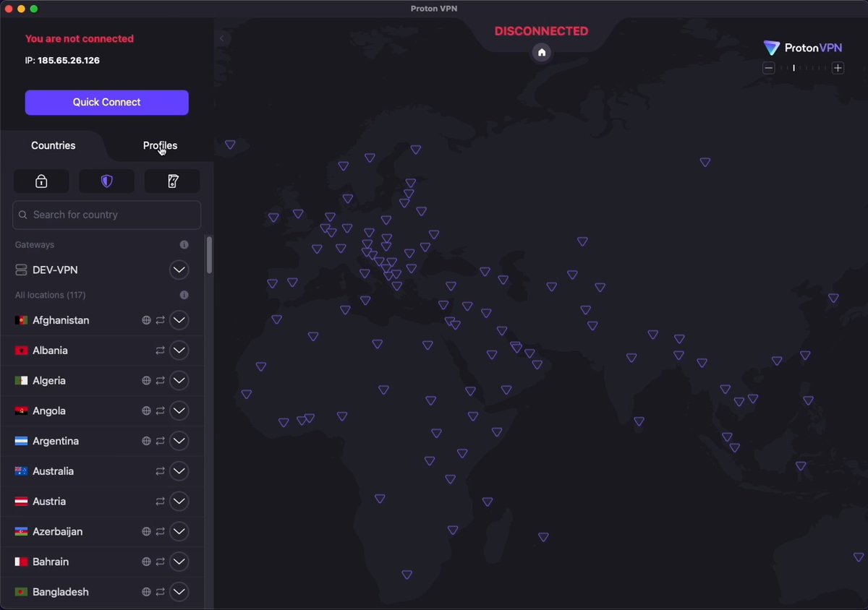Viewport: 868px width, 610px height.
Task: Expand the Angola server list
Action: coord(179,411)
